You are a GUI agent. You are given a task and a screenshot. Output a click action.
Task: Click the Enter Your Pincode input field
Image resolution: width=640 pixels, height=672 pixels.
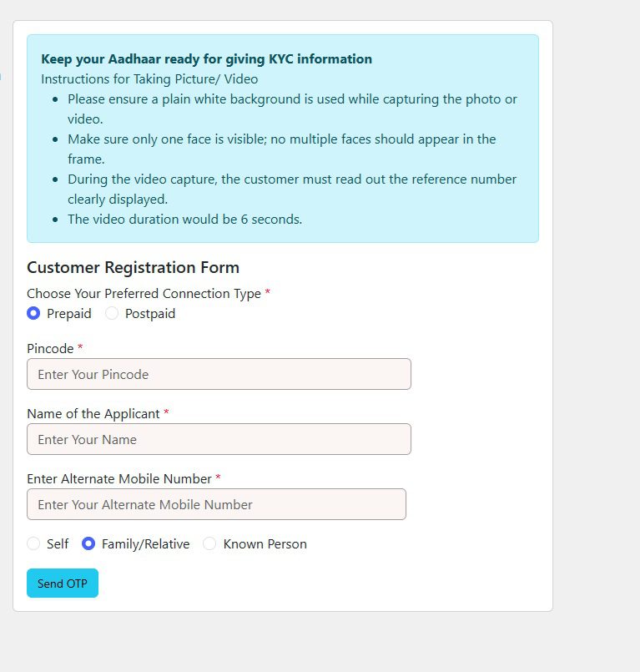click(219, 374)
